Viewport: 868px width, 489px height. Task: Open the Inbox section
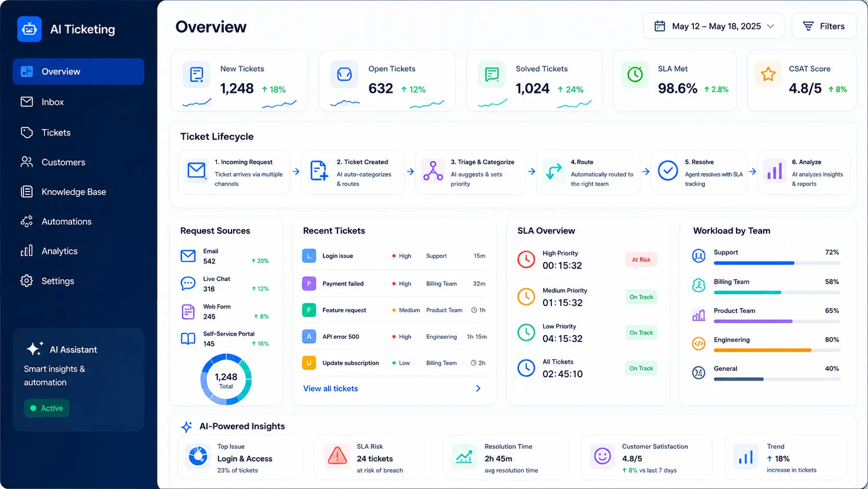tap(78, 102)
